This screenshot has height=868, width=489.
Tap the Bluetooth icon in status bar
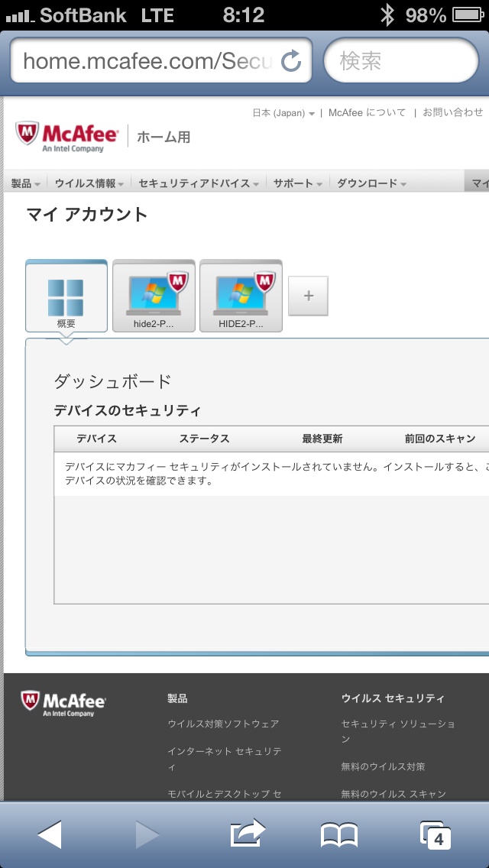(x=387, y=15)
